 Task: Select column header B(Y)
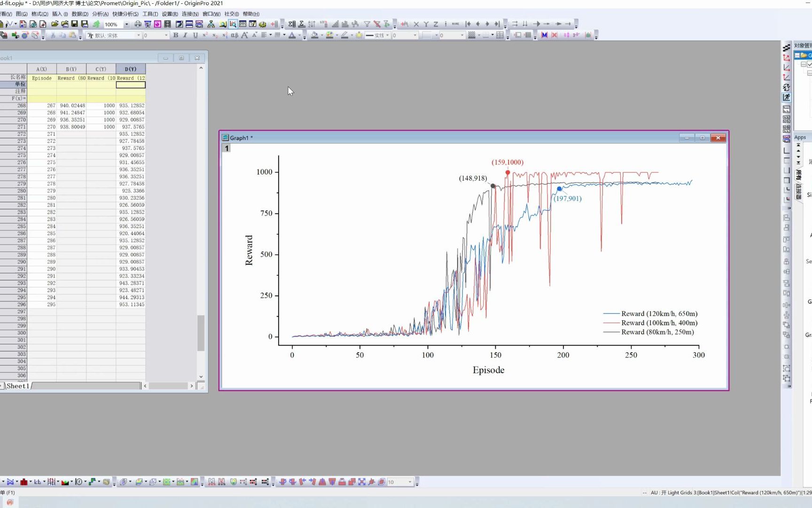click(71, 69)
